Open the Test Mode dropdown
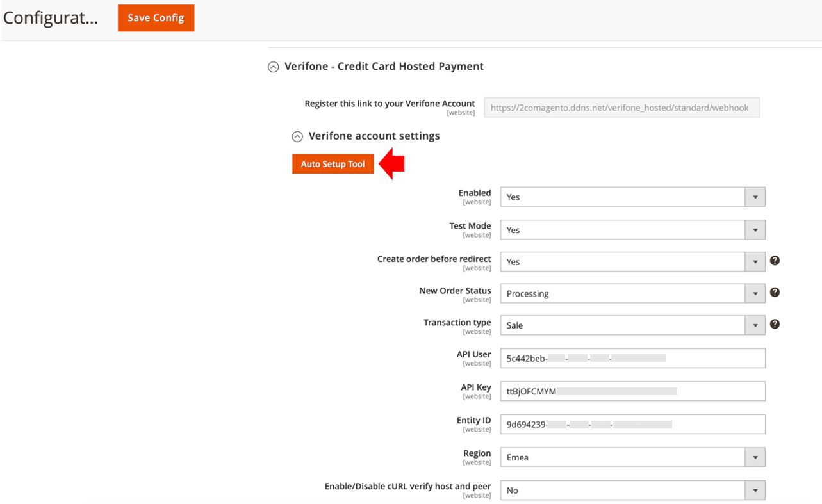The image size is (822, 504). (632, 229)
